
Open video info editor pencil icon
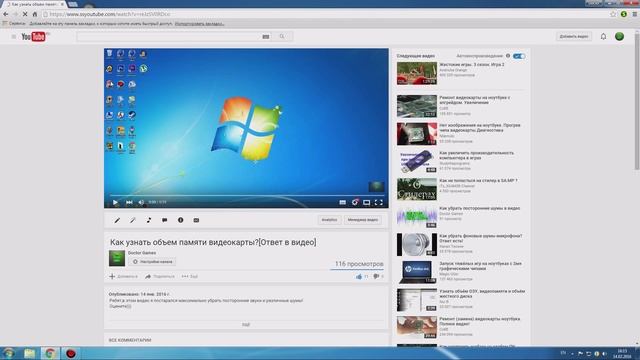click(117, 220)
